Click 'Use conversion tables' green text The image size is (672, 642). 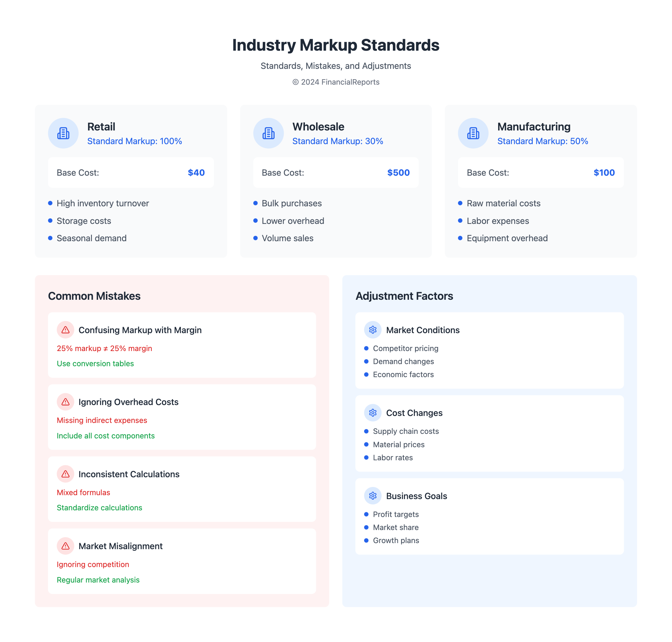[x=95, y=363]
